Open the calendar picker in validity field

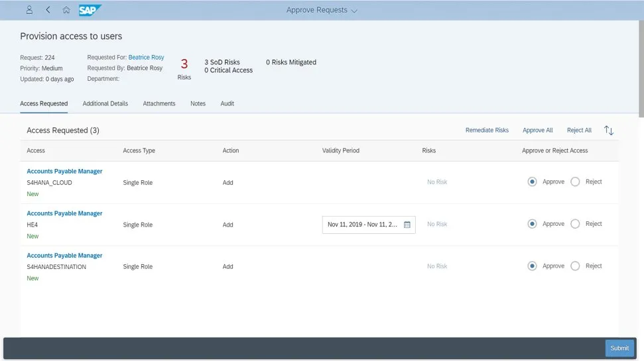point(407,225)
